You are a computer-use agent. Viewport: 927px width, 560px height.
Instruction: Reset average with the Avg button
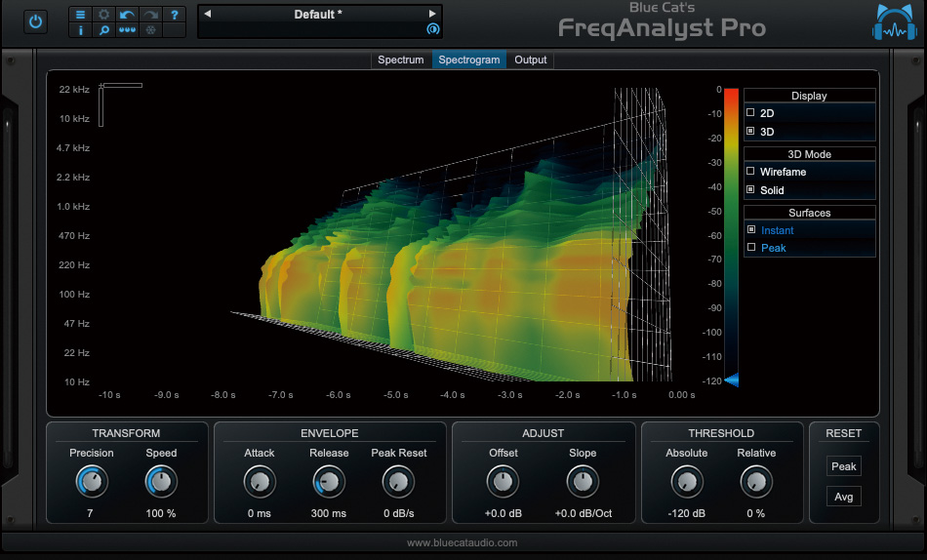pos(844,497)
